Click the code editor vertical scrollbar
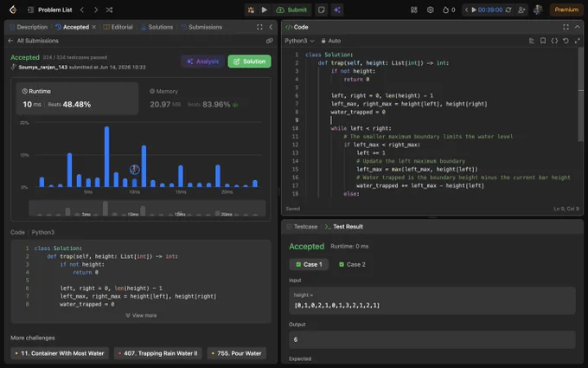The image size is (588, 368). click(x=581, y=94)
